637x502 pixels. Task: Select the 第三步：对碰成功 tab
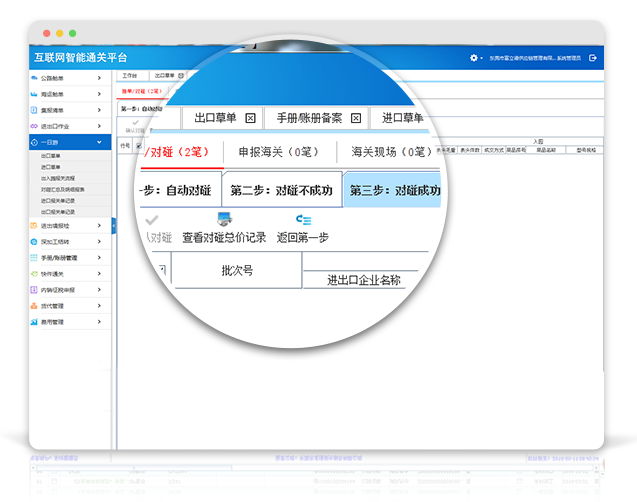[x=396, y=190]
